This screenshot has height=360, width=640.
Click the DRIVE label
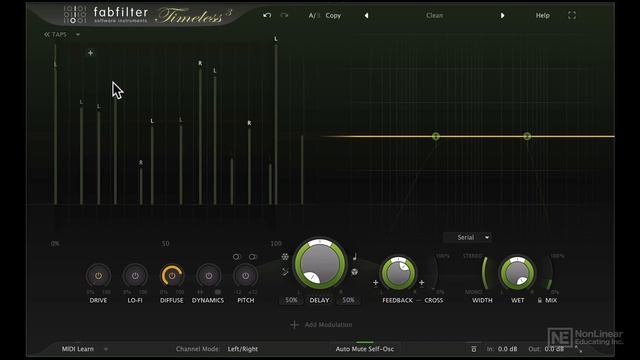tap(98, 300)
